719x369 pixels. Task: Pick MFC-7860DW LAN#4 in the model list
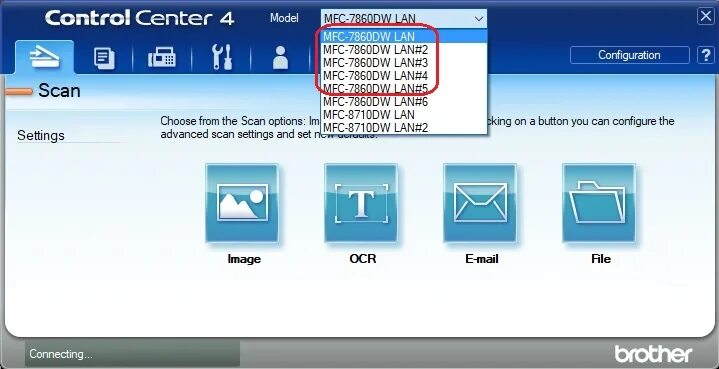404,75
